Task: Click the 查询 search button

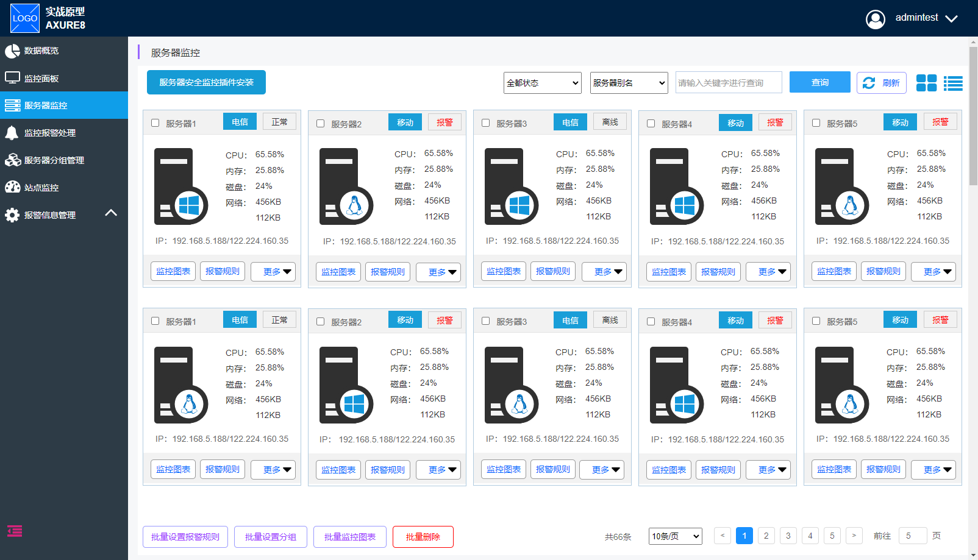Action: (820, 82)
